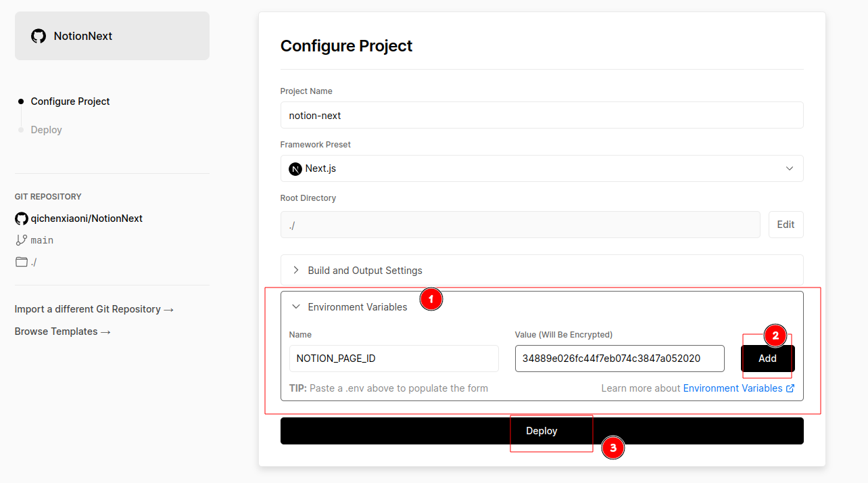Click the GIT REPOSITORY heading text

(x=48, y=197)
